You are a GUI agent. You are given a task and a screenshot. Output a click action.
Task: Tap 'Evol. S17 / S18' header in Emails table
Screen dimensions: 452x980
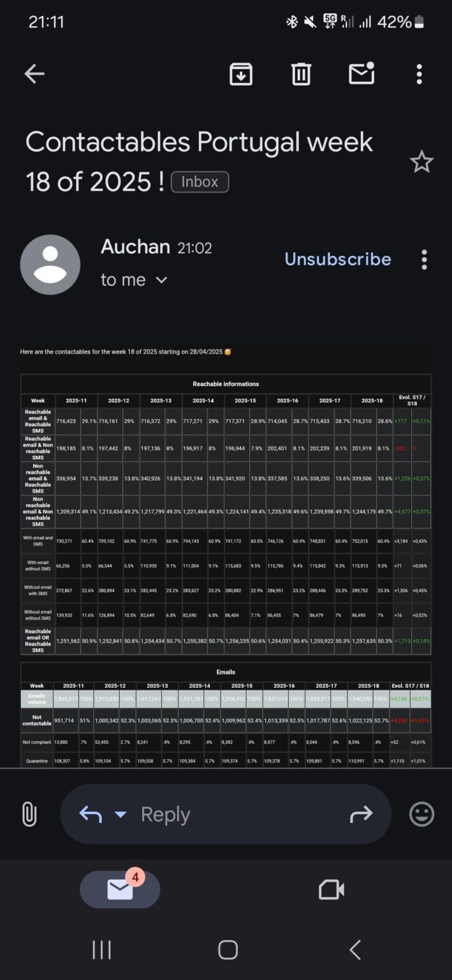(x=411, y=686)
